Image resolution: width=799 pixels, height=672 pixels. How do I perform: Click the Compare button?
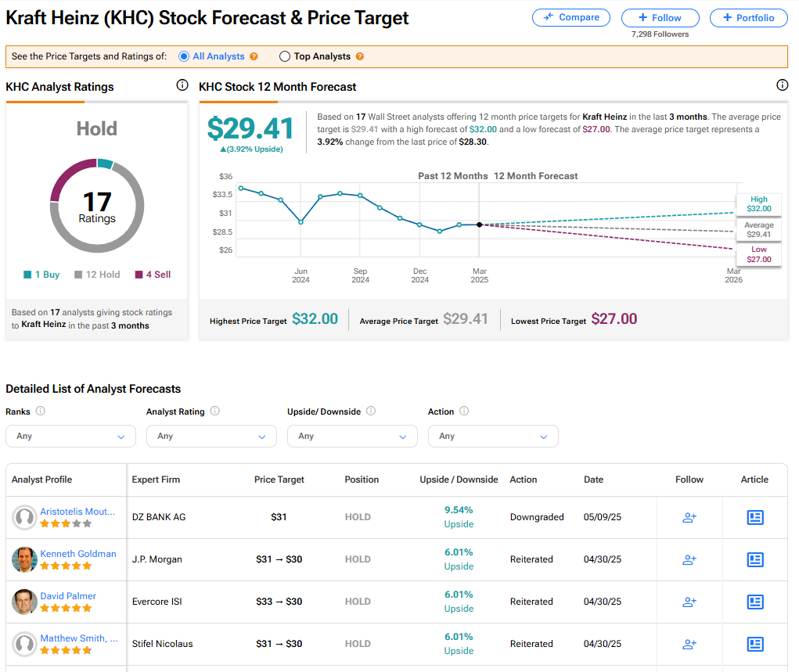coord(570,17)
